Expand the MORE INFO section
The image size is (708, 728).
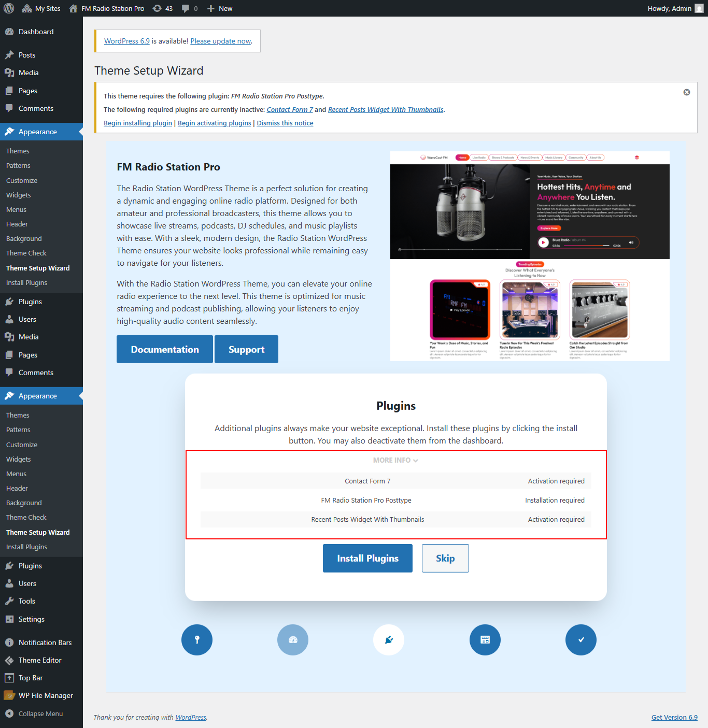(395, 460)
